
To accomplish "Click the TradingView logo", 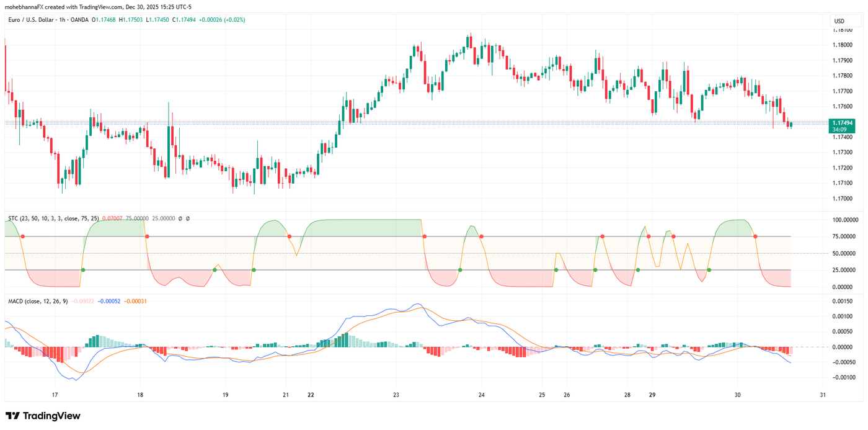I will [x=43, y=415].
